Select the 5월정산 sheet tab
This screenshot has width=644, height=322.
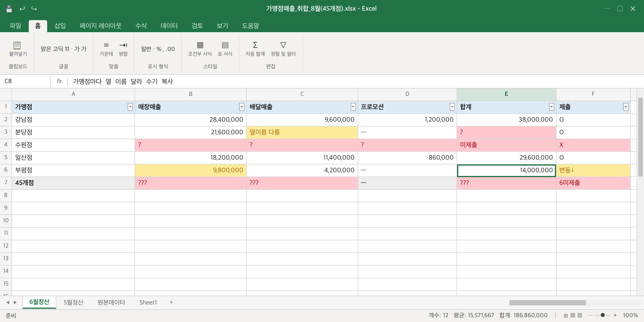[73, 302]
